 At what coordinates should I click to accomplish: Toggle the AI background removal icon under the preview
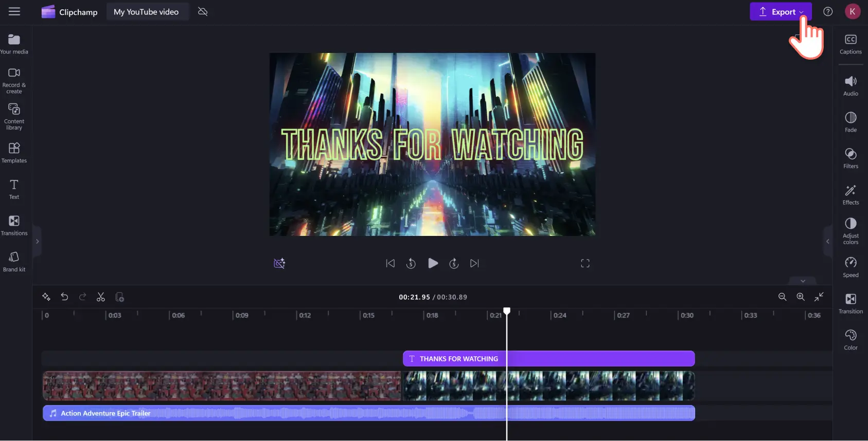279,263
